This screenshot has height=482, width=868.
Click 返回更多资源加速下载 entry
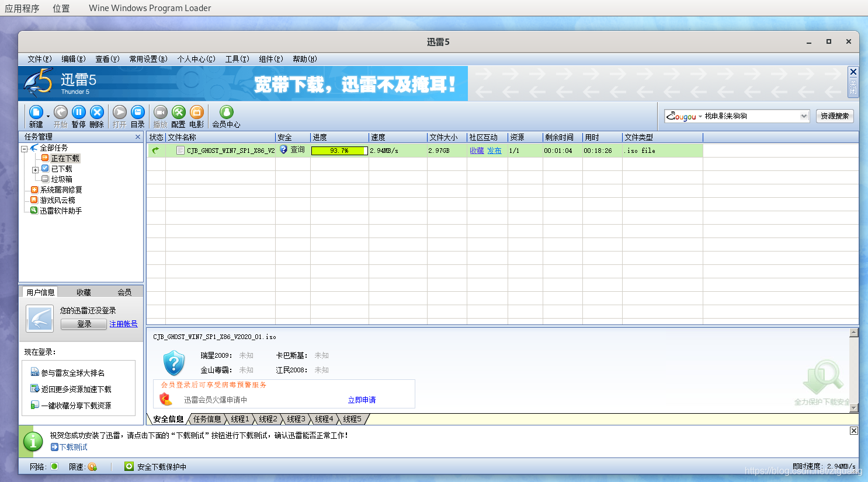(71, 389)
